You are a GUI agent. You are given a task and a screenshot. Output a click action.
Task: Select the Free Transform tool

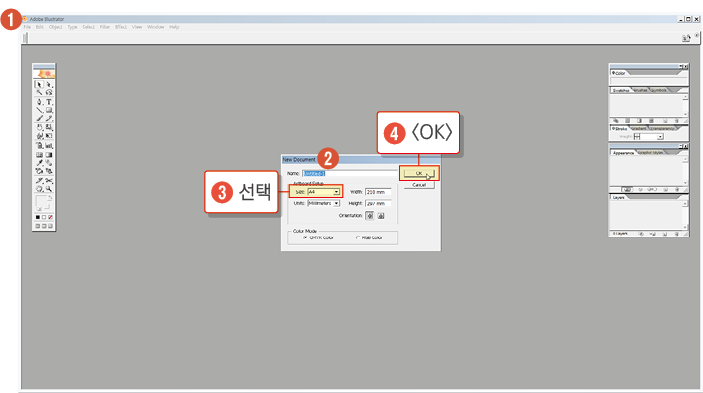click(49, 136)
